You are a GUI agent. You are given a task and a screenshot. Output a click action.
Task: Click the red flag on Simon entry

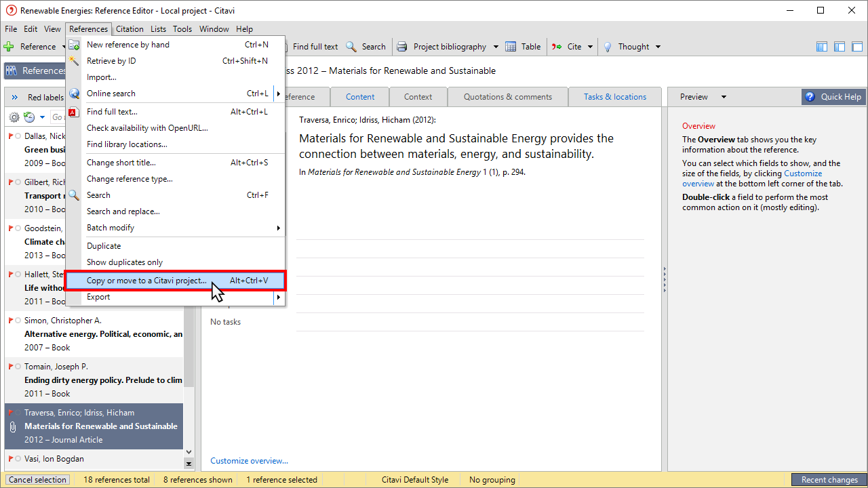coord(10,321)
